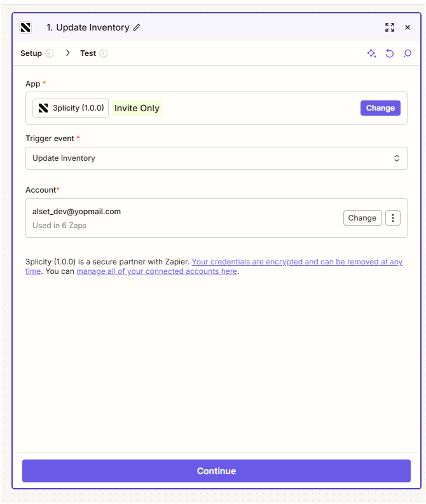This screenshot has width=426, height=504.
Task: Open the AI sparkle assistant icon
Action: [x=372, y=53]
